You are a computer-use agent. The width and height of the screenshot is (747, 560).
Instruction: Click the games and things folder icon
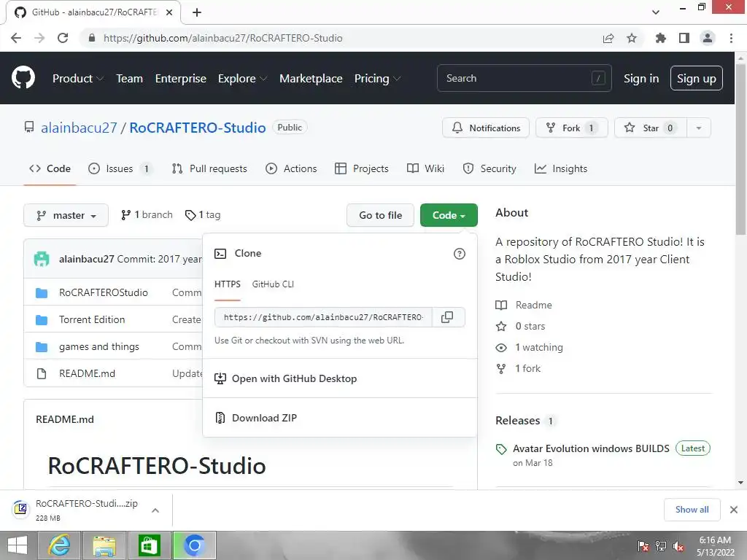pyautogui.click(x=42, y=347)
